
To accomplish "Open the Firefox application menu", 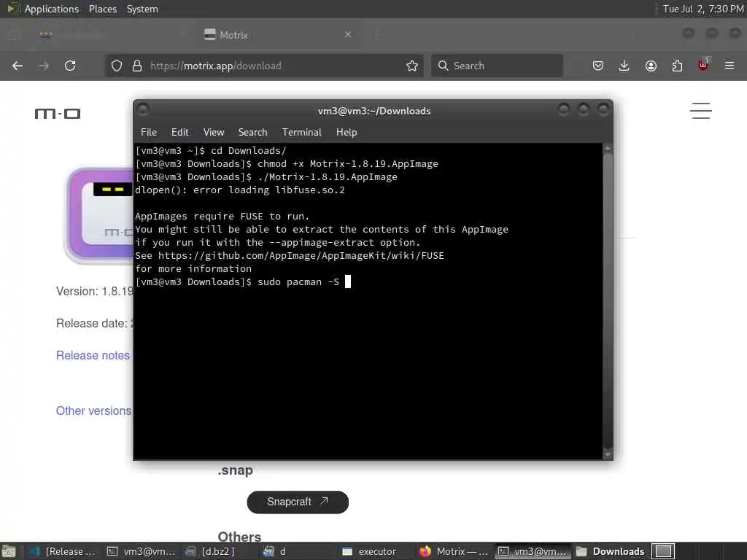I will pyautogui.click(x=729, y=66).
